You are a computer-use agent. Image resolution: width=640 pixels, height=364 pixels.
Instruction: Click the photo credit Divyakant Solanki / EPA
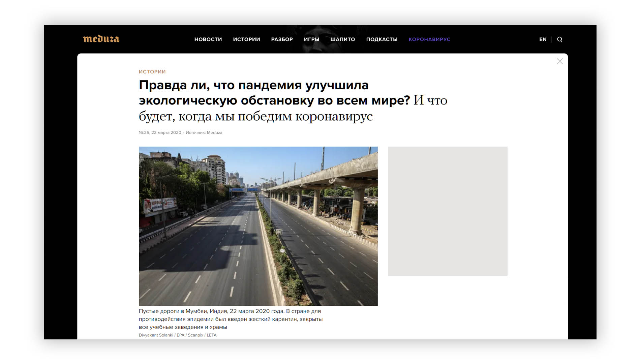click(x=177, y=335)
